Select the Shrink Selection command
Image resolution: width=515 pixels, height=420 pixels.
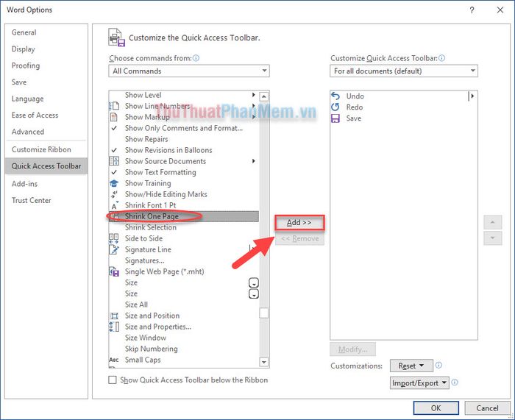[184, 227]
